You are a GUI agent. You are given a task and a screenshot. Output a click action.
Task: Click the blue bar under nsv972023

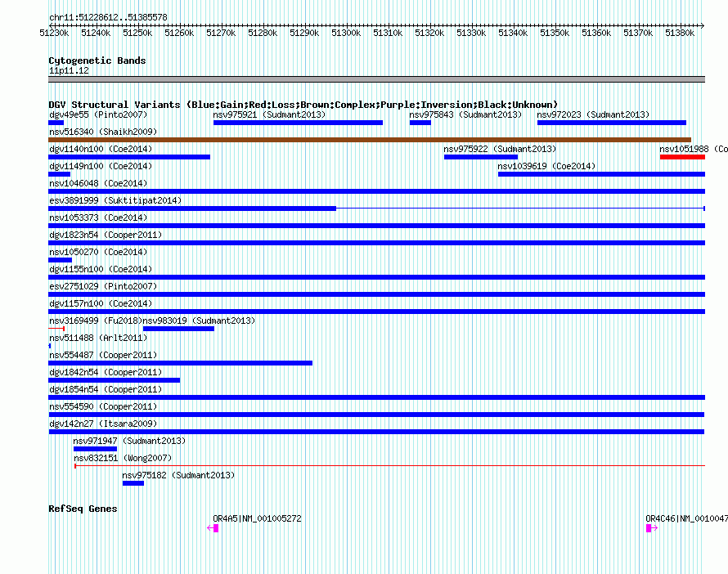pyautogui.click(x=612, y=123)
